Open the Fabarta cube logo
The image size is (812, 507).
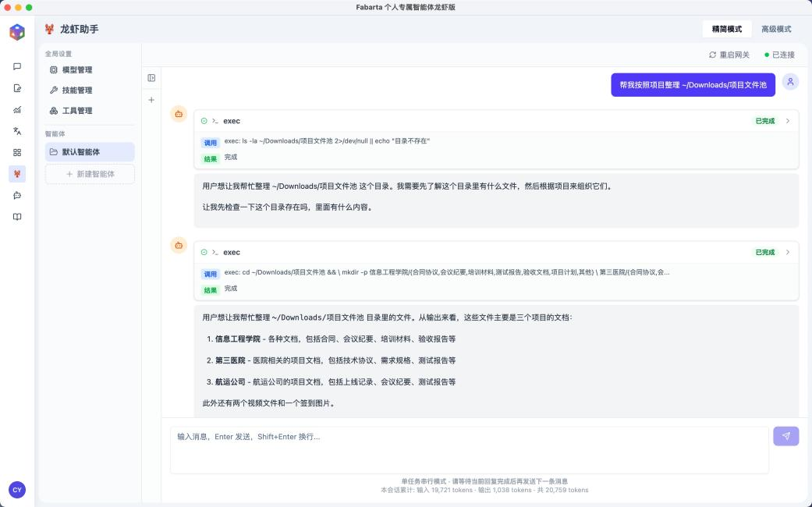click(17, 32)
